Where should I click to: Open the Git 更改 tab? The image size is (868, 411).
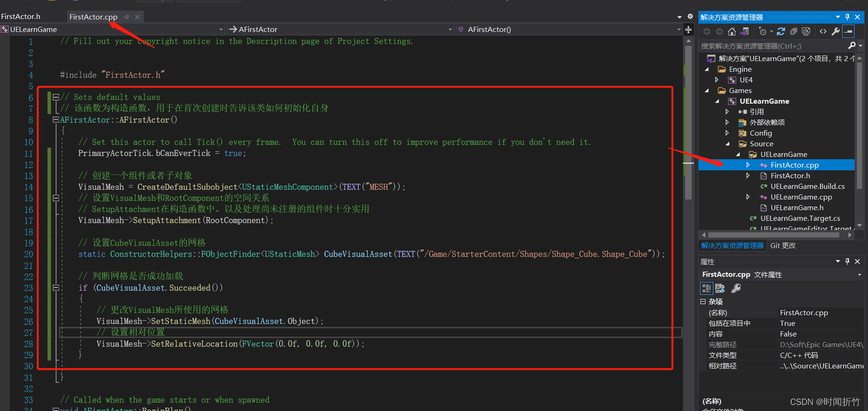[x=783, y=245]
